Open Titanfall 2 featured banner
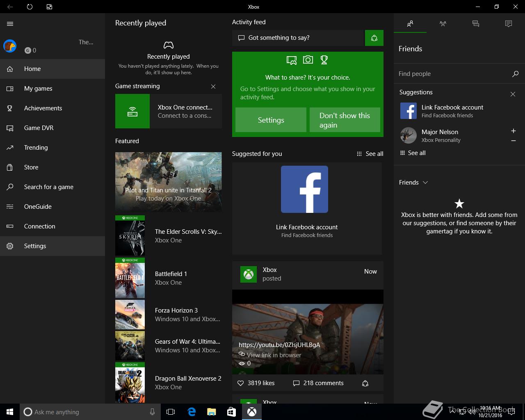 pos(169,182)
